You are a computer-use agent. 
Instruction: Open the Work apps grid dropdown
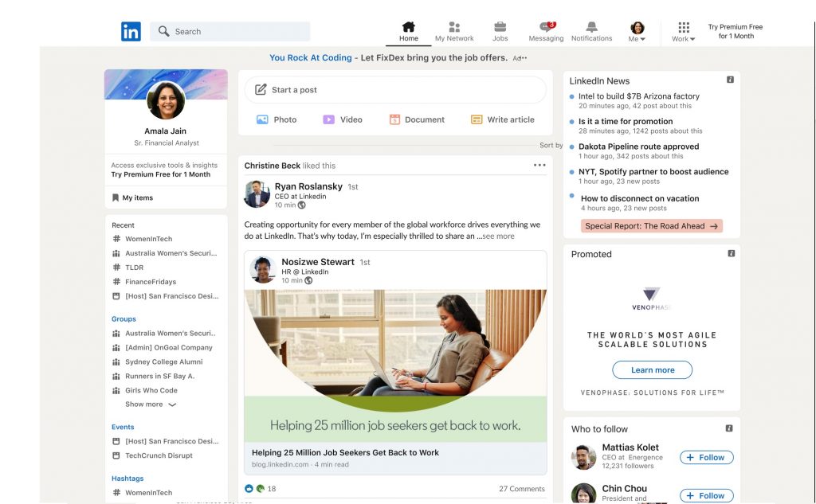(x=683, y=32)
